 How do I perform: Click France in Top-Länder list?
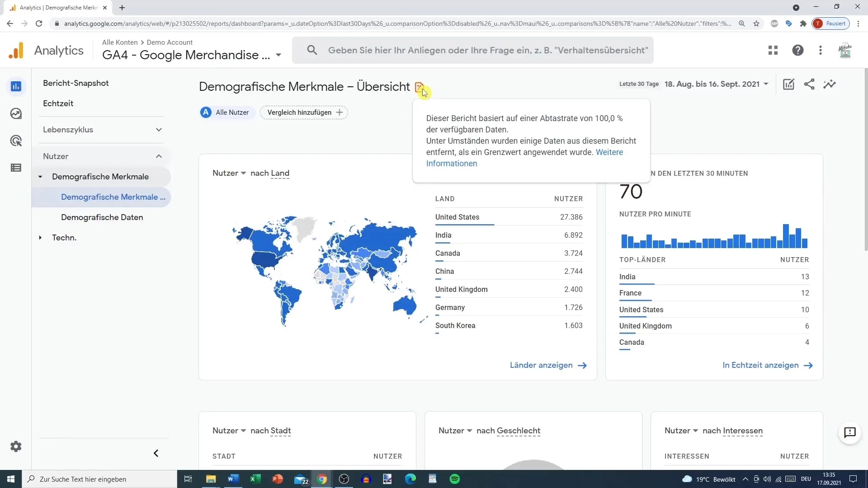pos(714,293)
